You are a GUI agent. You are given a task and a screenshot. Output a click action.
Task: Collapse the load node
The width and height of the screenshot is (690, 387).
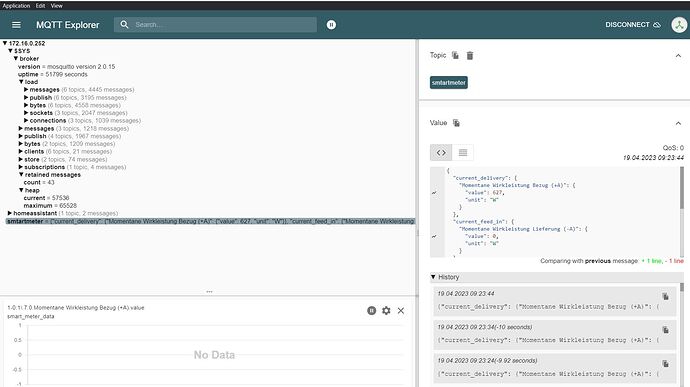pos(21,82)
